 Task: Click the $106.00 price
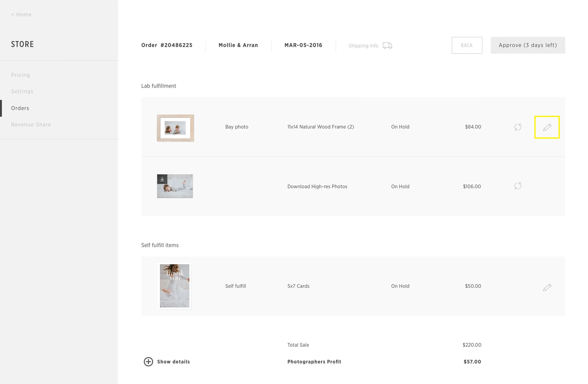[472, 186]
